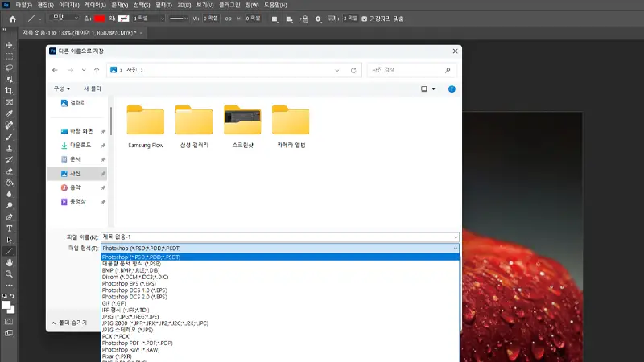Select the Crop tool
The width and height of the screenshot is (644, 362).
(x=9, y=91)
